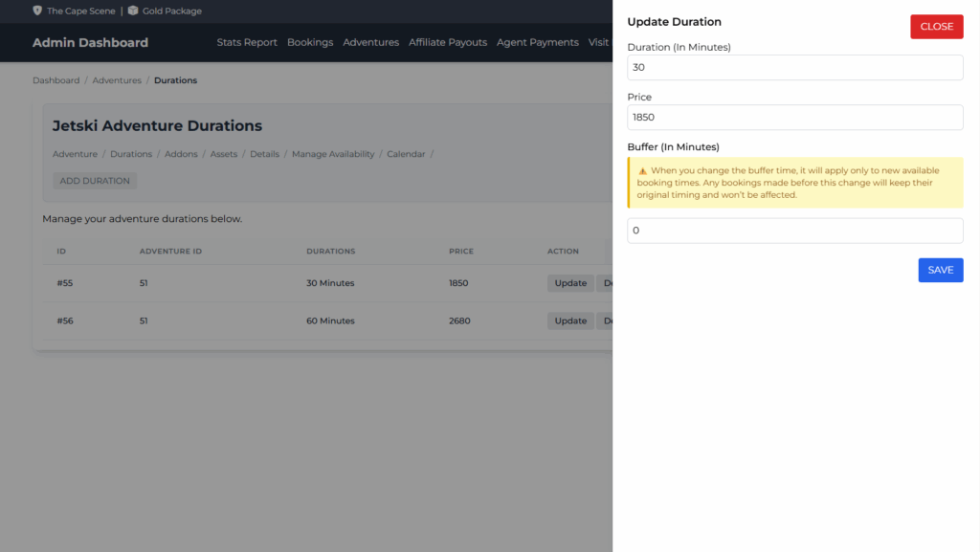Click the package box icon beside Gold Package

point(132,11)
